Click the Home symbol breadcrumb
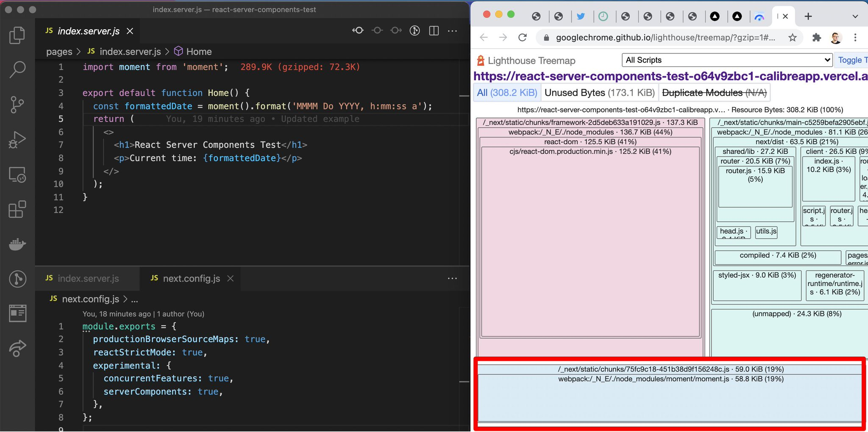The image size is (868, 432). (x=193, y=52)
